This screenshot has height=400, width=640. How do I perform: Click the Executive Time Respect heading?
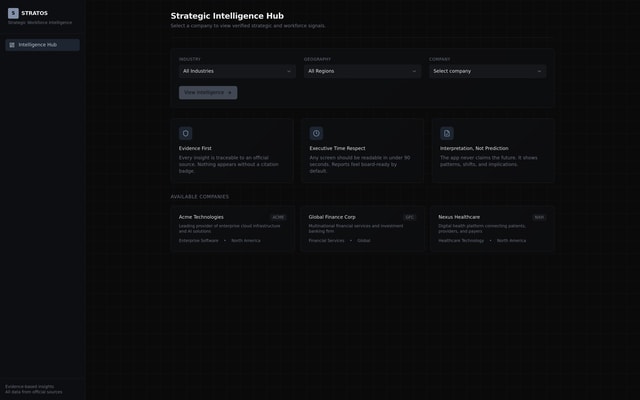pyautogui.click(x=337, y=148)
